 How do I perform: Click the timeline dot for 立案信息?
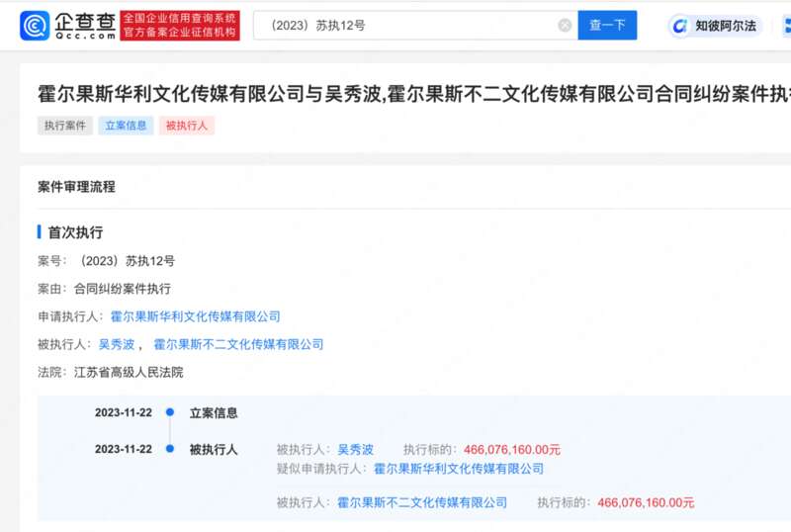point(170,412)
